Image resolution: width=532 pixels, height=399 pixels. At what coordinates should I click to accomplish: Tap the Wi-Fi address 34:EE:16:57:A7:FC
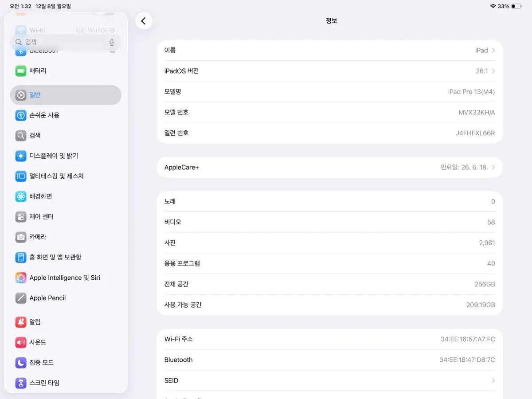tap(468, 339)
